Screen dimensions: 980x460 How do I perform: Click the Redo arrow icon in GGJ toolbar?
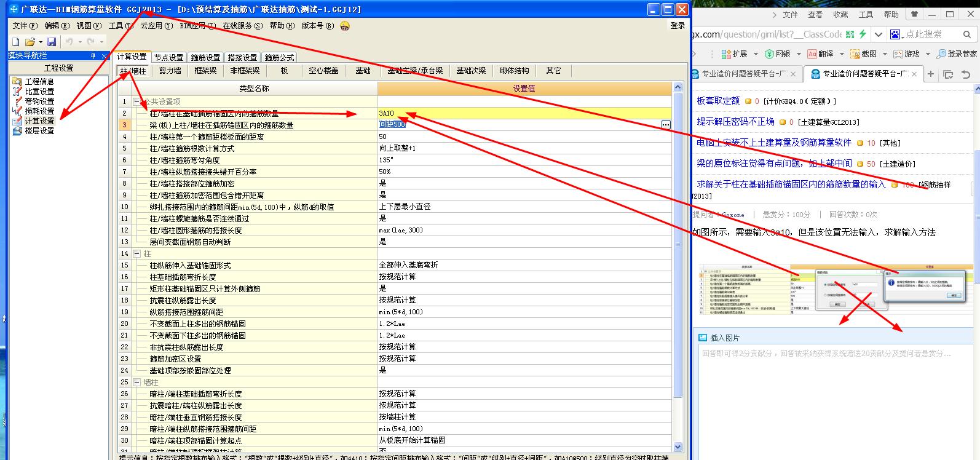91,42
